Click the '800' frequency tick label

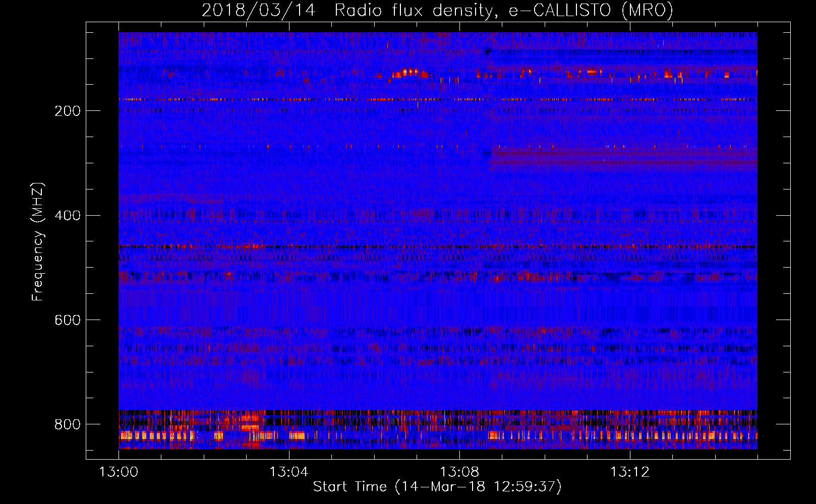point(68,424)
